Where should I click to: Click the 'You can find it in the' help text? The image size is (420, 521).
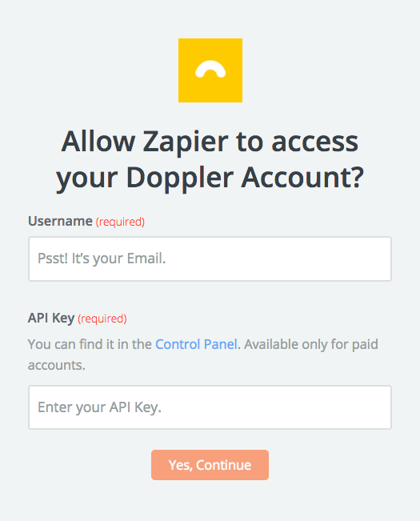point(90,344)
